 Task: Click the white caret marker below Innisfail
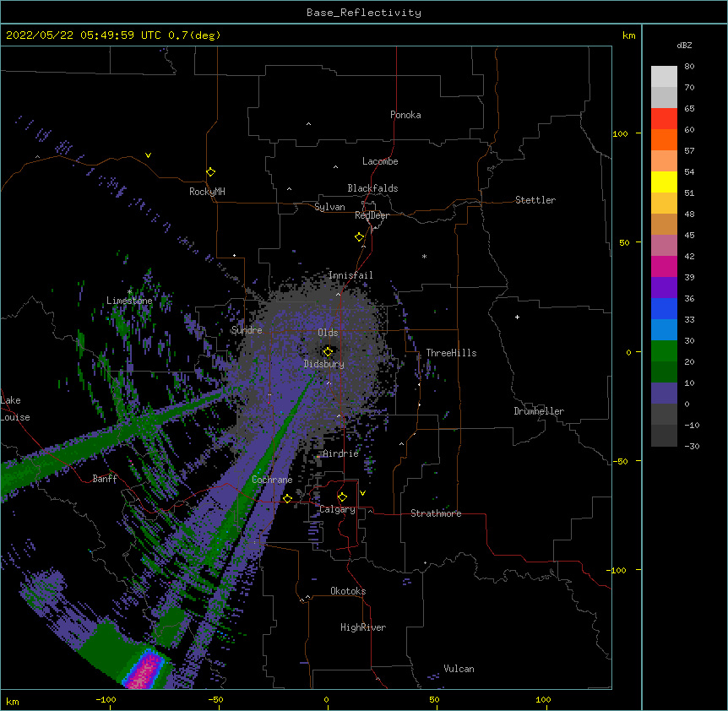click(x=338, y=294)
